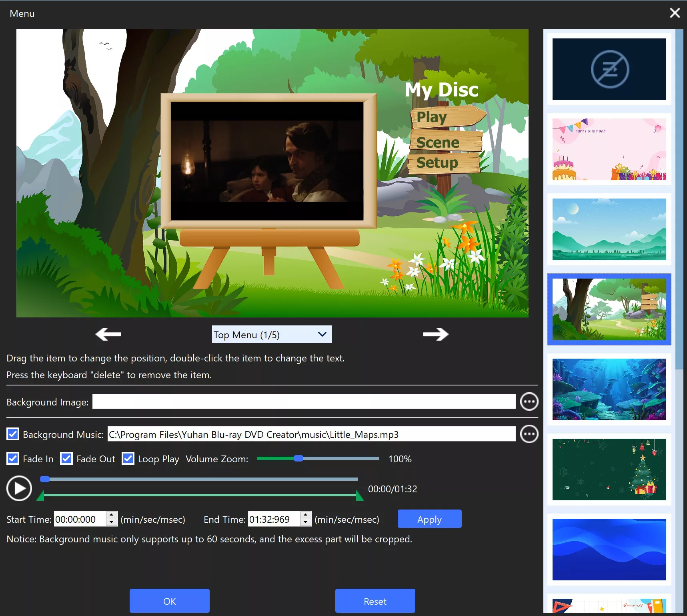687x616 pixels.
Task: Click the Start Time input field
Action: pos(80,519)
